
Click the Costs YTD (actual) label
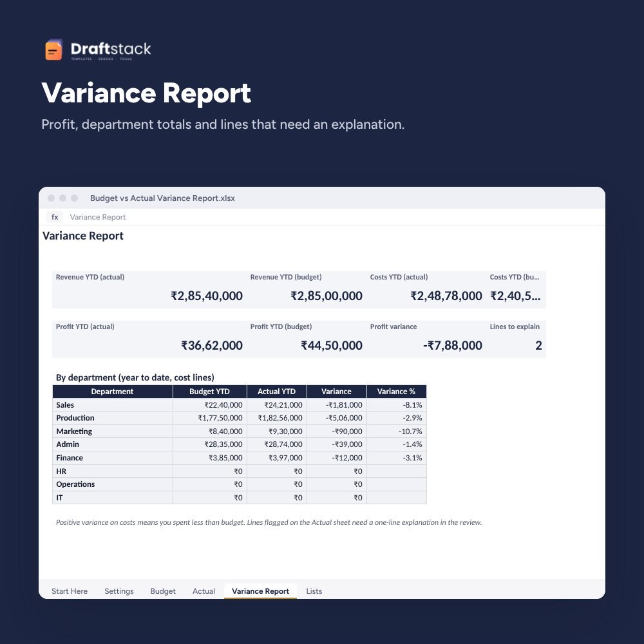[399, 277]
